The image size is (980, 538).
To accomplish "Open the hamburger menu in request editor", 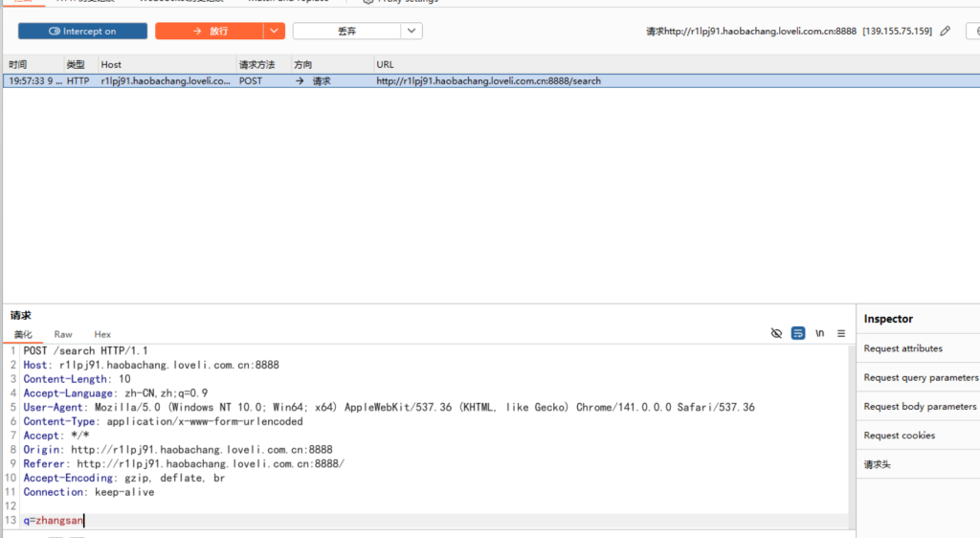I will tap(841, 333).
